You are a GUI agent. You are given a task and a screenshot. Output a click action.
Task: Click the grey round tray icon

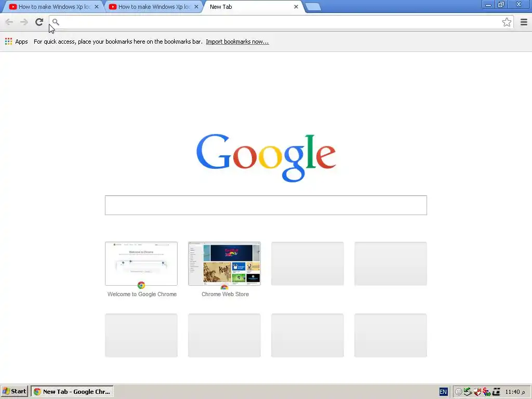pyautogui.click(x=458, y=392)
